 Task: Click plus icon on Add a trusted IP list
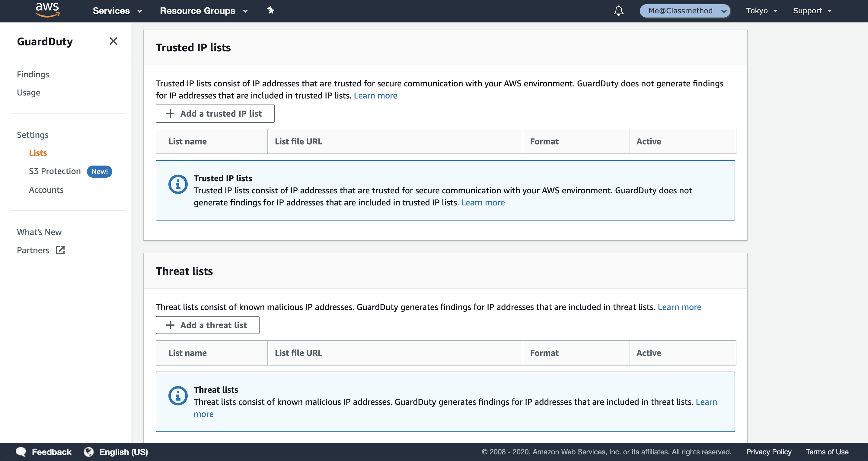[x=170, y=114]
